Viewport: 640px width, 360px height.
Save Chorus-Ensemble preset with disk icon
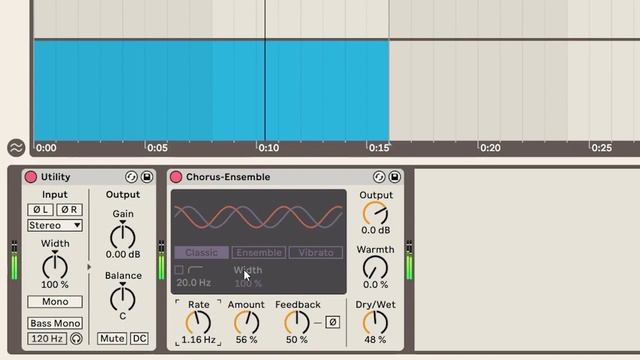pos(395,177)
